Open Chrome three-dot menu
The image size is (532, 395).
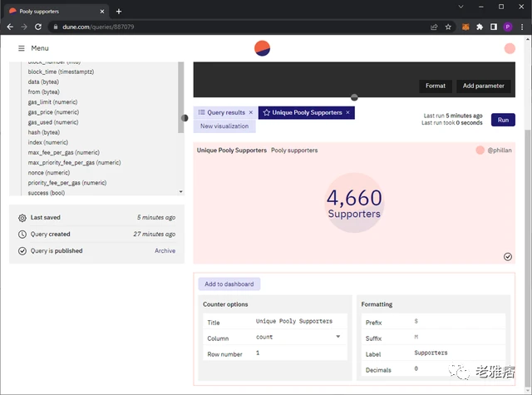[x=522, y=27]
